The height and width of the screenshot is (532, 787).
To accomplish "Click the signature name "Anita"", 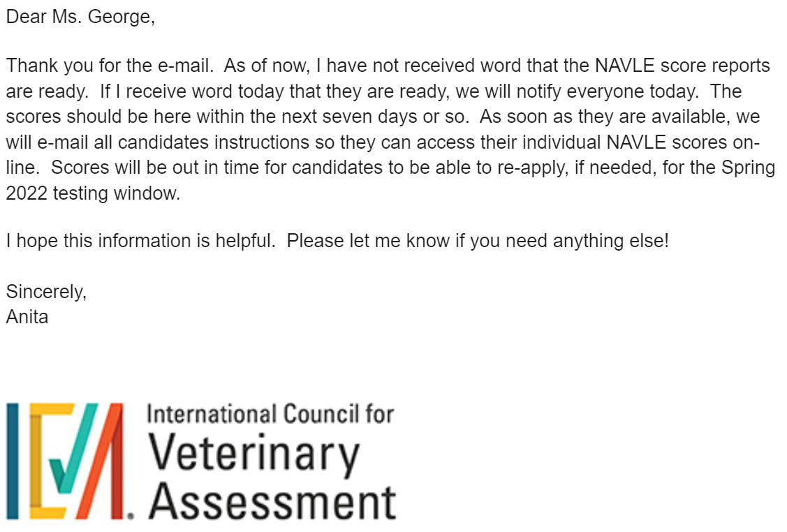I will 27,317.
